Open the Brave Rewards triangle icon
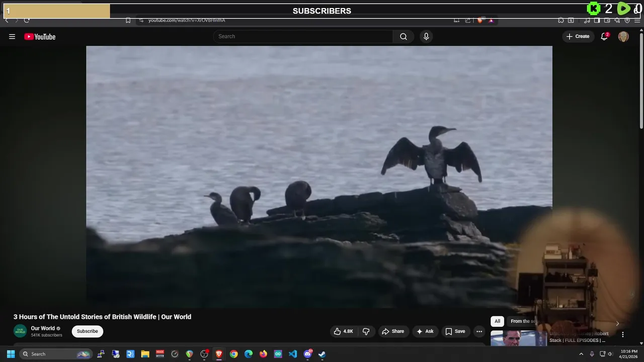Screen dimensions: 644x362 491,21
